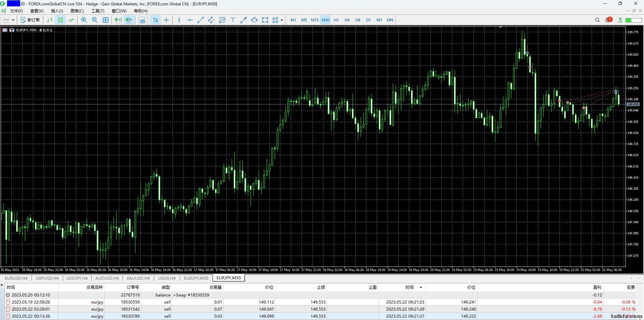Open notifications icon with red badge
Image resolution: width=644 pixels, height=320 pixels.
609,20
